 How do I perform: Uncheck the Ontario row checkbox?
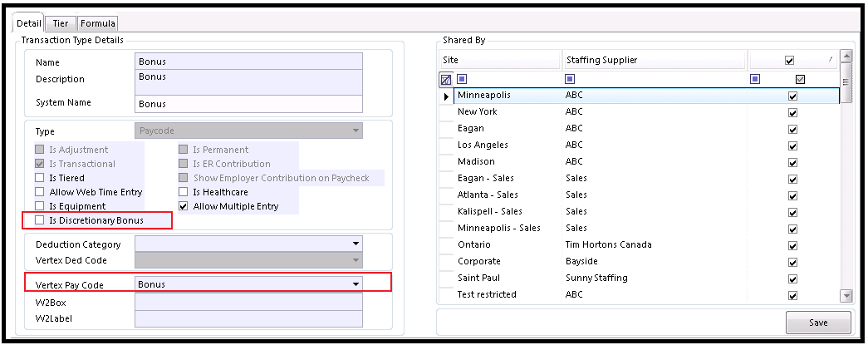[792, 245]
